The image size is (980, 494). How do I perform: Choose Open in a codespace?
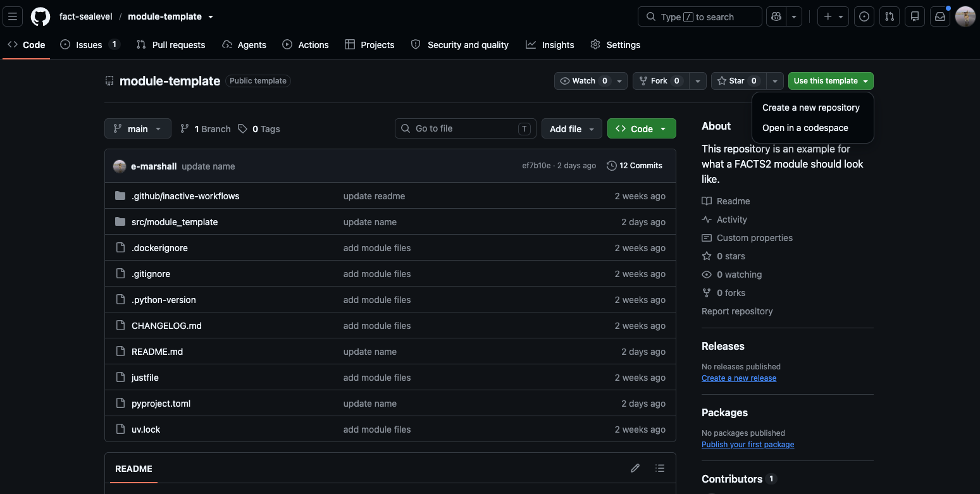805,128
